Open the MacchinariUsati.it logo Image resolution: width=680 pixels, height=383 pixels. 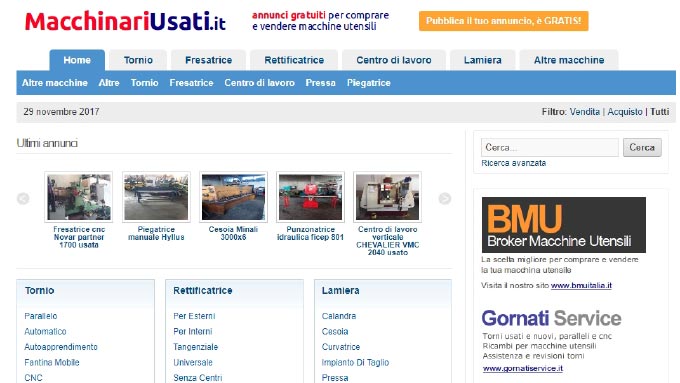(125, 21)
